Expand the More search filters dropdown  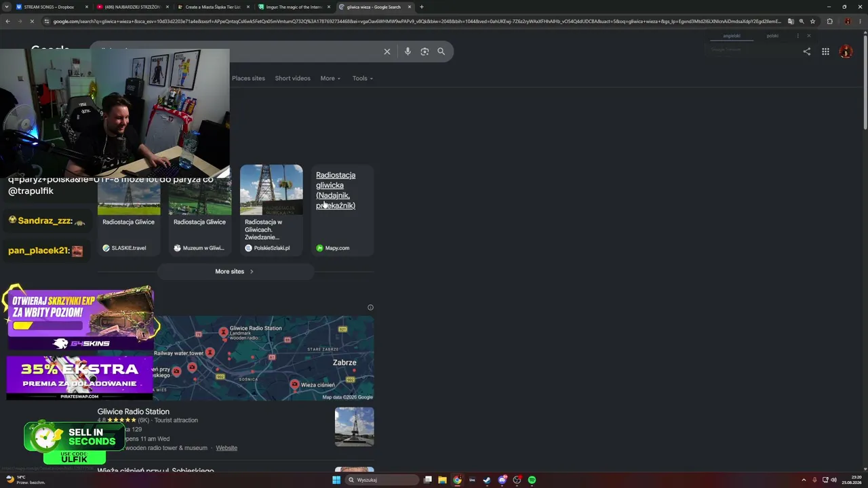coord(330,79)
